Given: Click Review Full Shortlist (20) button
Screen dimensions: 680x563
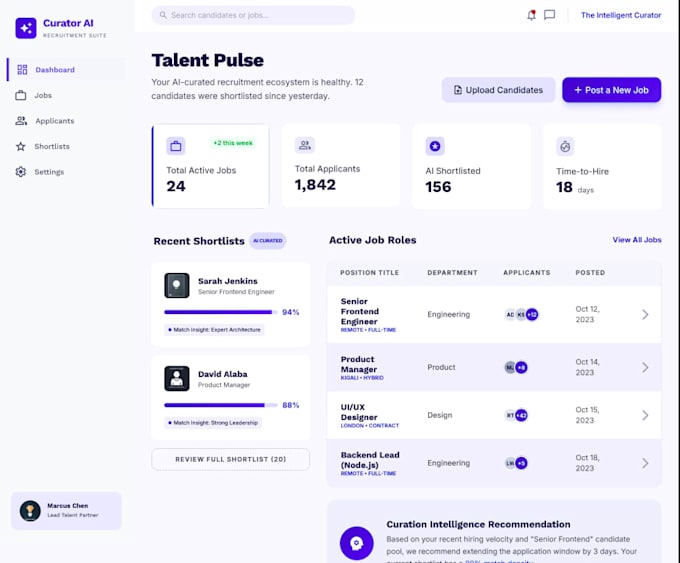Looking at the screenshot, I should (231, 459).
